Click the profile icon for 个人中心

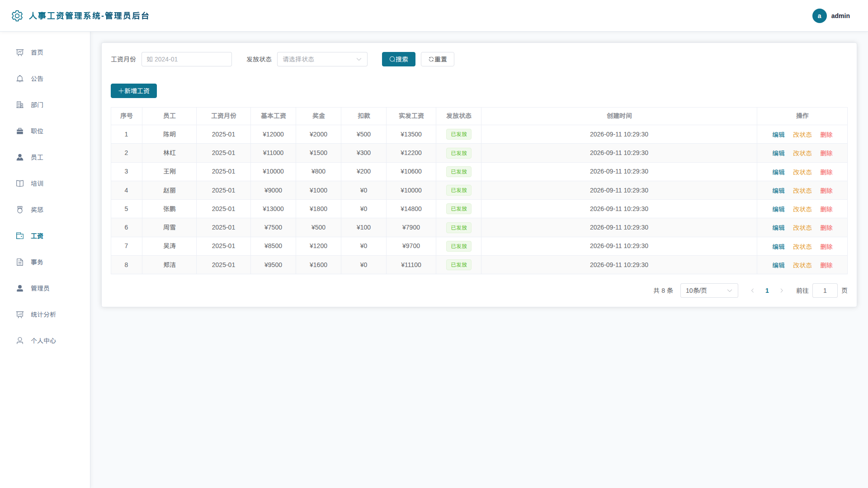(20, 341)
